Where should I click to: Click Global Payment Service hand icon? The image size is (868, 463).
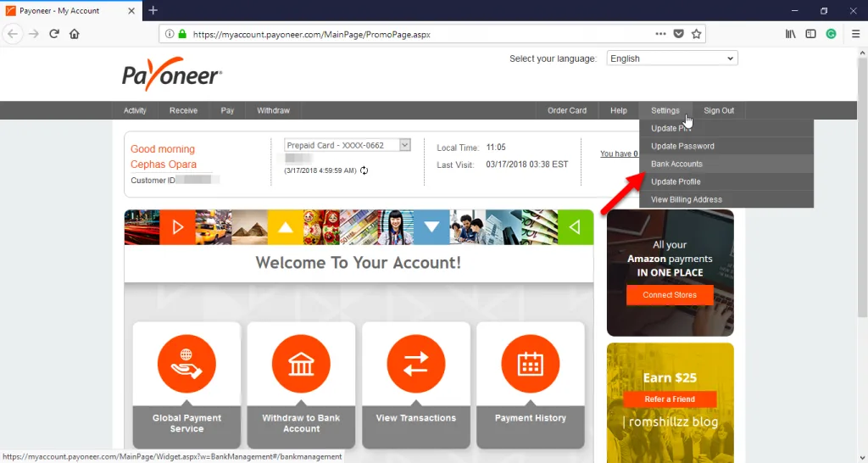186,364
